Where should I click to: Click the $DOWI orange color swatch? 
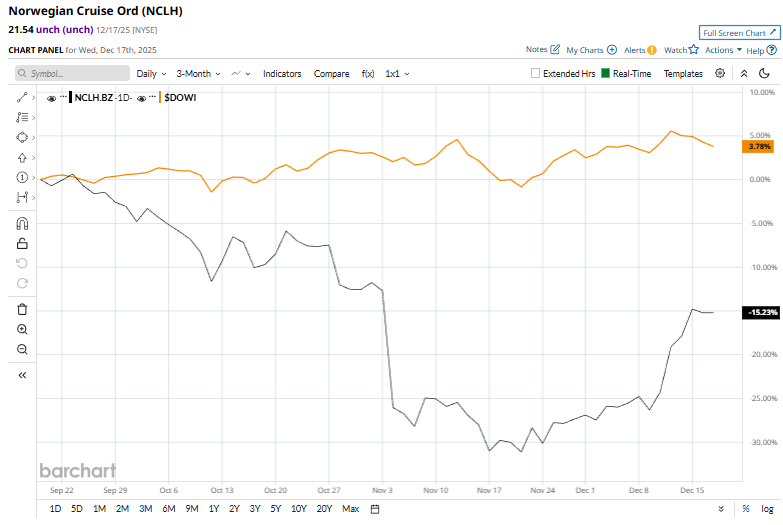(x=160, y=97)
